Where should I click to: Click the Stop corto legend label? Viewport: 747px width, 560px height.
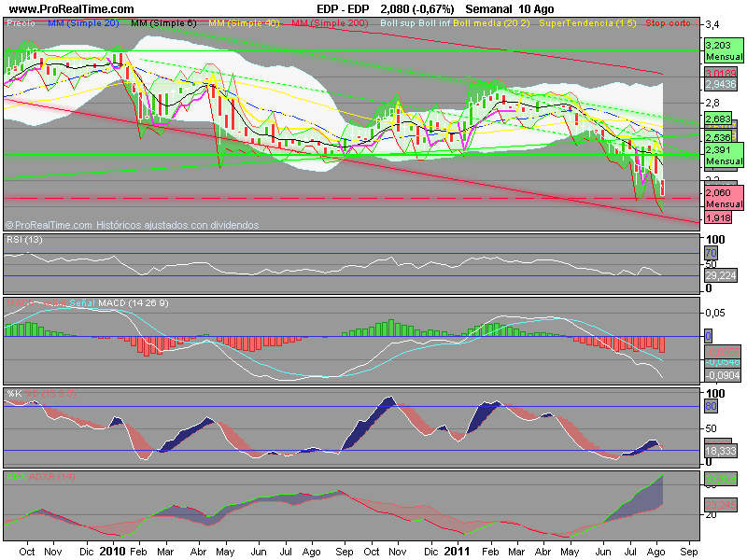[x=668, y=22]
